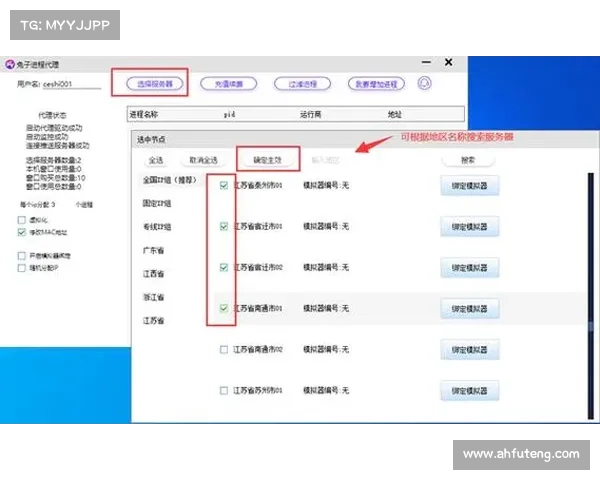Open 选择服务器 server selection
This screenshot has width=600, height=480.
pyautogui.click(x=155, y=84)
